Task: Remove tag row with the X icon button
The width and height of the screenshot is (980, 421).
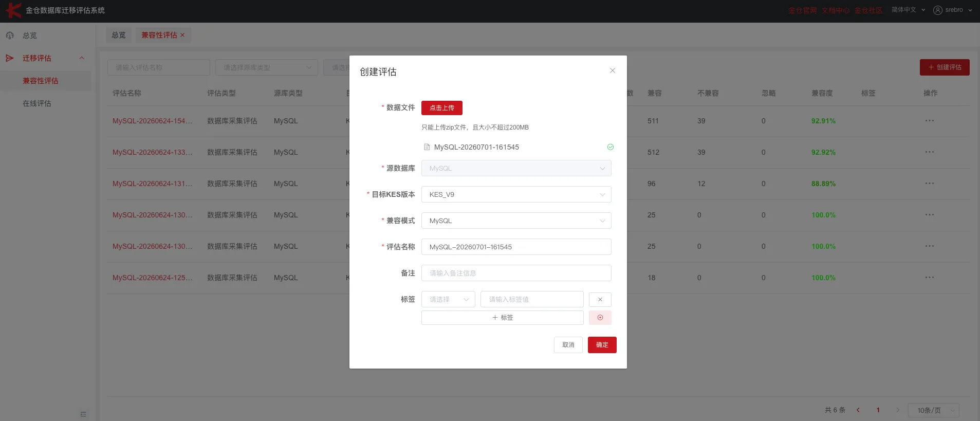Action: pyautogui.click(x=600, y=299)
